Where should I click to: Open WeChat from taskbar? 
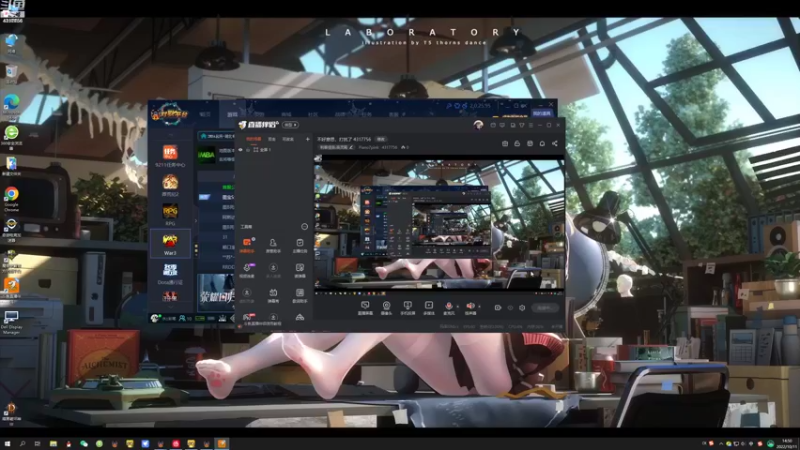[x=84, y=444]
